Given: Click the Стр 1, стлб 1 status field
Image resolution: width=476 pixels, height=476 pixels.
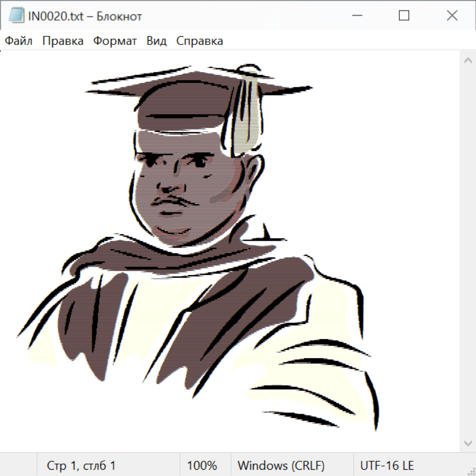Looking at the screenshot, I should pyautogui.click(x=81, y=465).
